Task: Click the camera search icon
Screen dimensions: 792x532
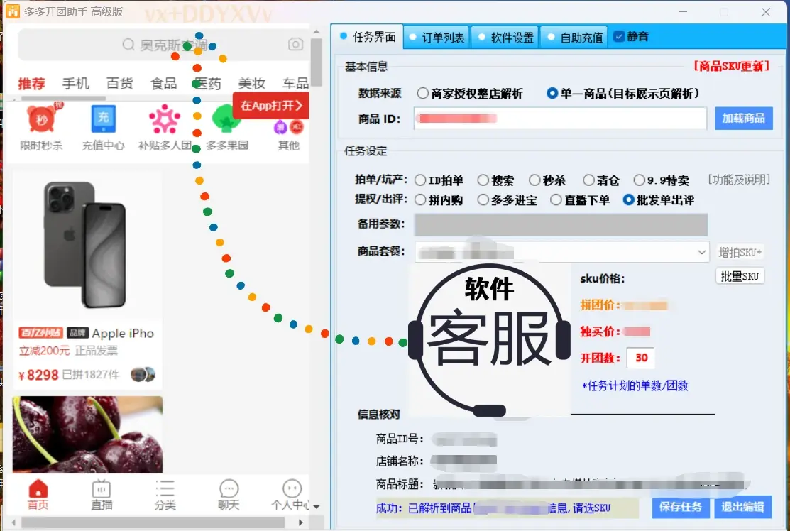Action: click(x=295, y=45)
